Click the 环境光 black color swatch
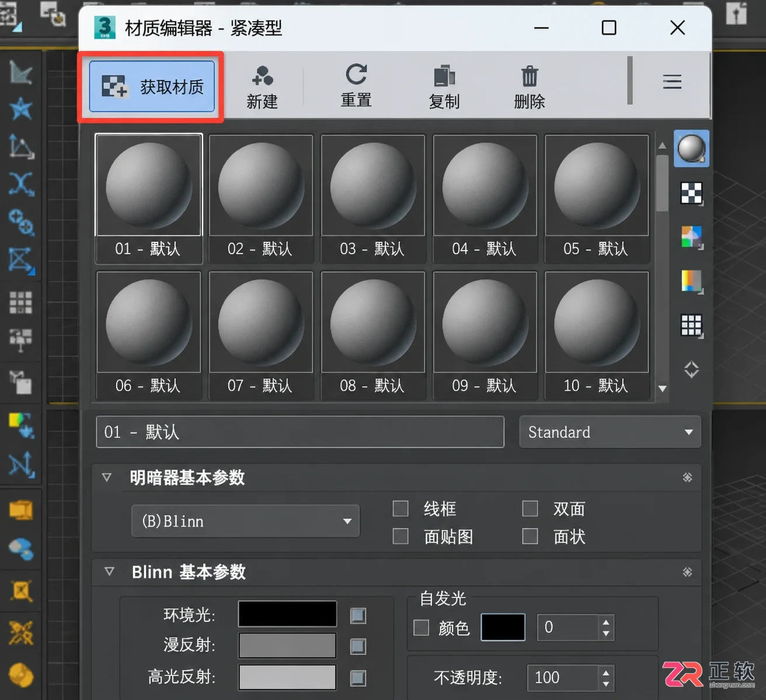The width and height of the screenshot is (766, 700). (287, 614)
